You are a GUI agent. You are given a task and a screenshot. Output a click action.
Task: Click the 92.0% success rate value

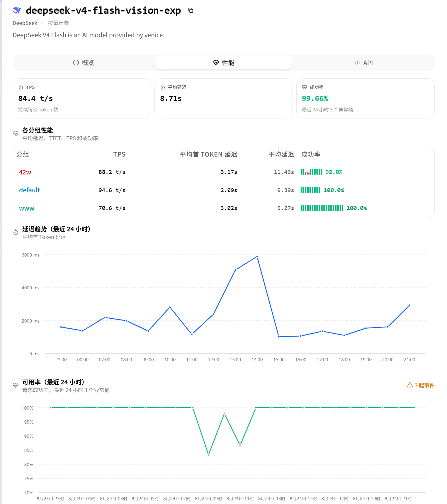(334, 172)
